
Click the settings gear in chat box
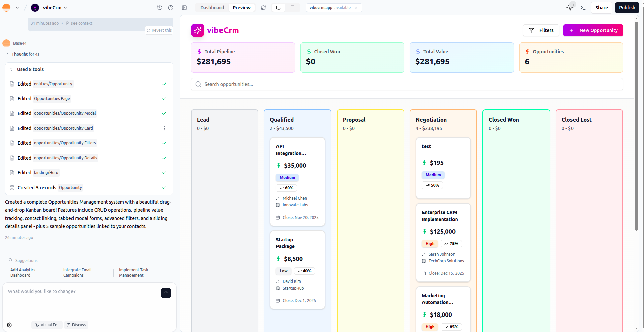coord(9,325)
